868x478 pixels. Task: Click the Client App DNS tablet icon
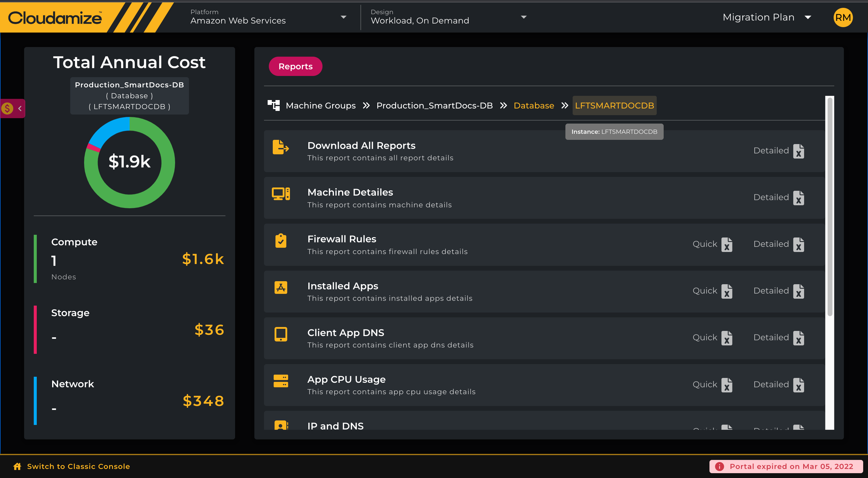281,334
